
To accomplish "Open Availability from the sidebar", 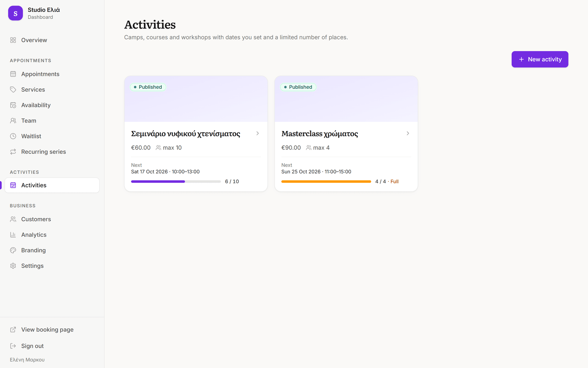I will click(52, 105).
